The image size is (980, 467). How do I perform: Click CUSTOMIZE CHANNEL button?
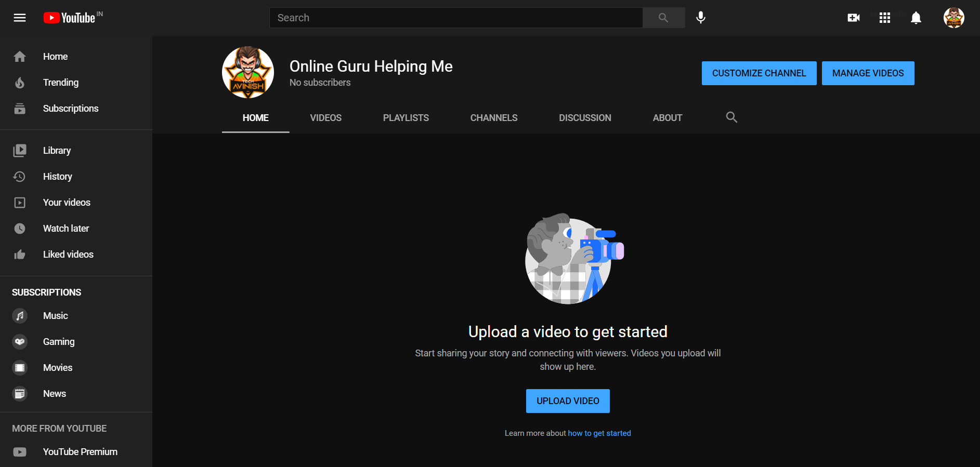click(x=759, y=73)
